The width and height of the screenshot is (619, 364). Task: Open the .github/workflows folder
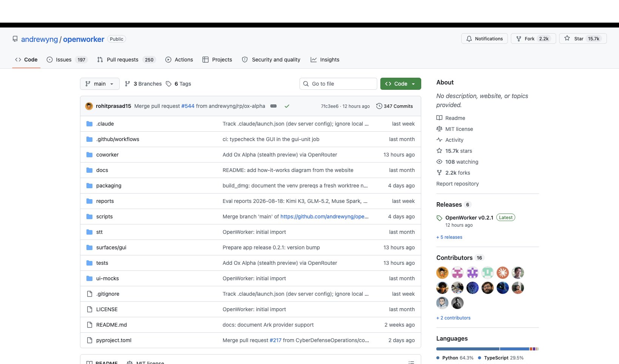(118, 139)
